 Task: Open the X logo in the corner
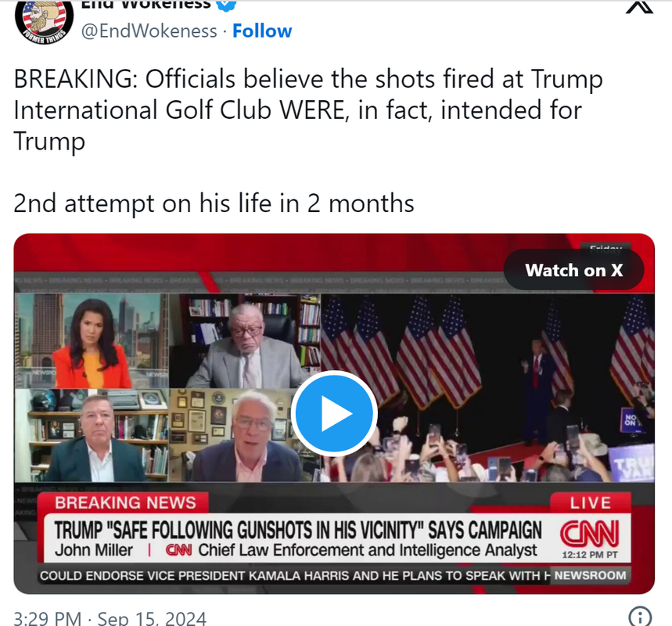coord(639,6)
